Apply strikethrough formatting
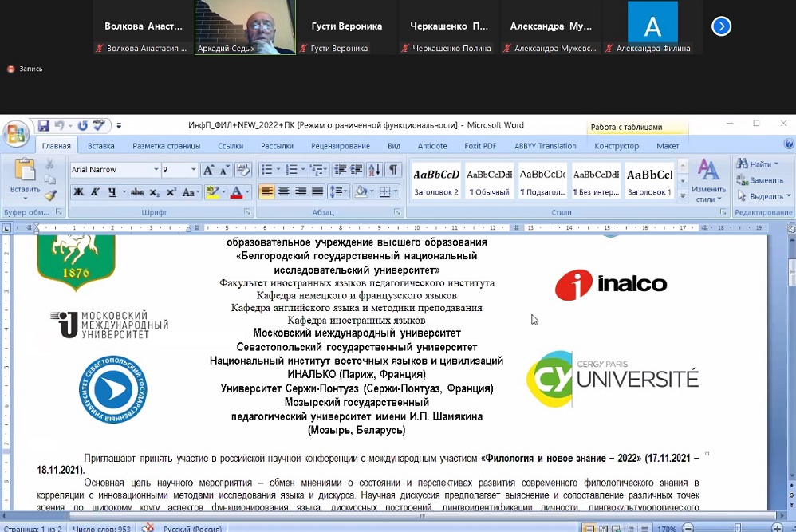This screenshot has height=532, width=796. (x=136, y=192)
